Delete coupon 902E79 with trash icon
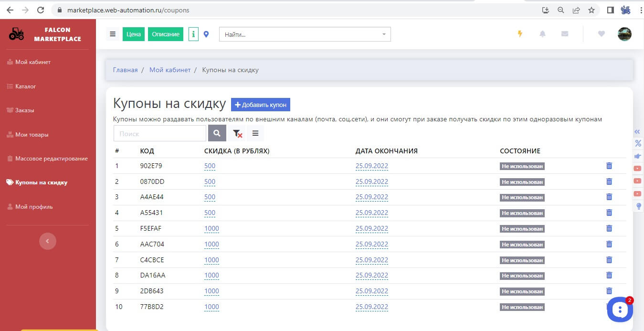Viewport: 644px width, 331px height. 609,166
